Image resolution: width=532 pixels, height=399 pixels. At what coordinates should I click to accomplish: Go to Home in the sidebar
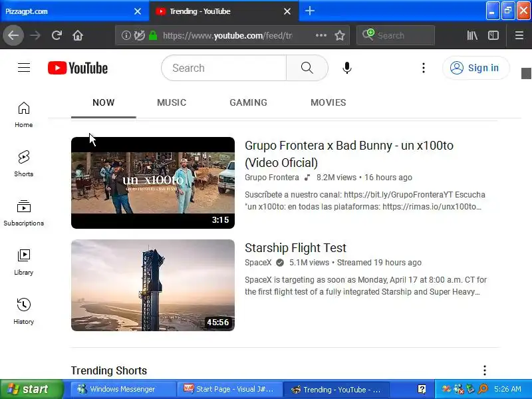(24, 114)
